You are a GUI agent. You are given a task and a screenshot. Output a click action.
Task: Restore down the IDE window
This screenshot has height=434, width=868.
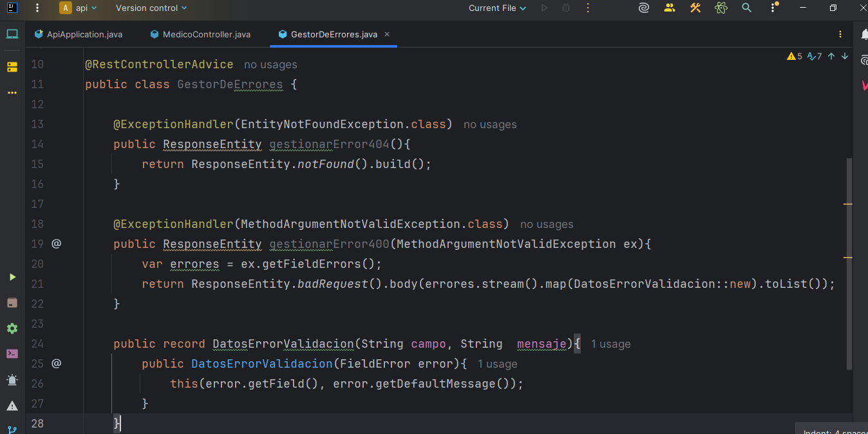click(833, 8)
